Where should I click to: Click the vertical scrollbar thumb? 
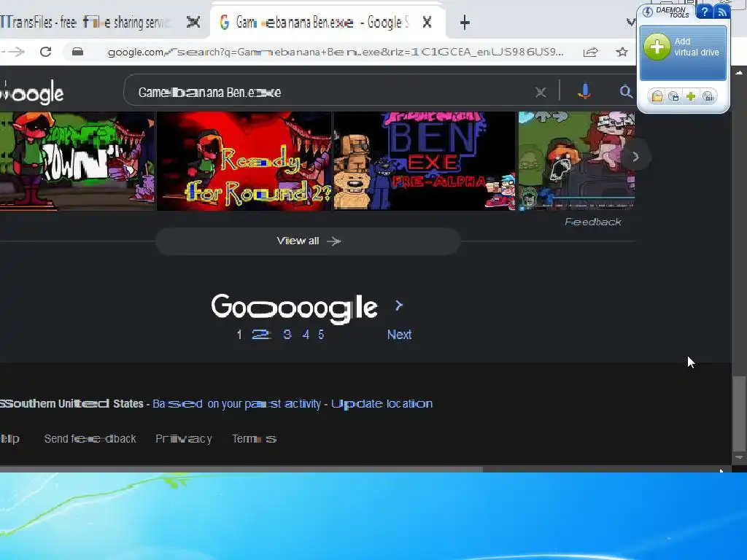click(739, 413)
